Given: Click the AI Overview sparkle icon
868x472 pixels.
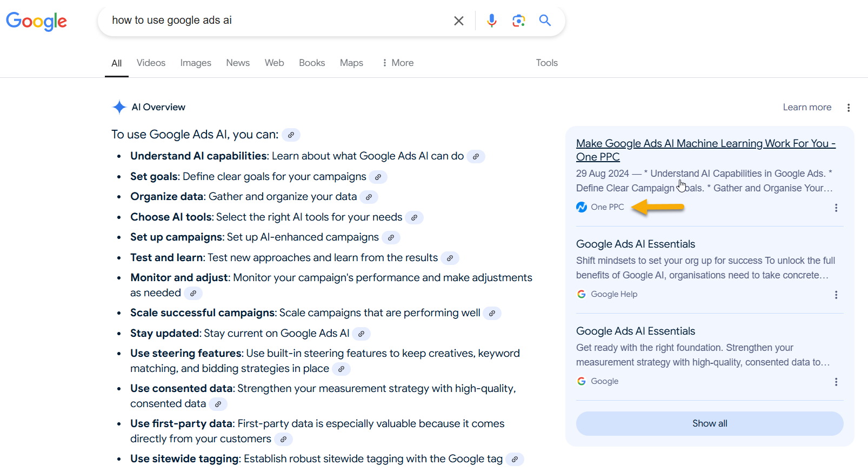Looking at the screenshot, I should point(119,107).
